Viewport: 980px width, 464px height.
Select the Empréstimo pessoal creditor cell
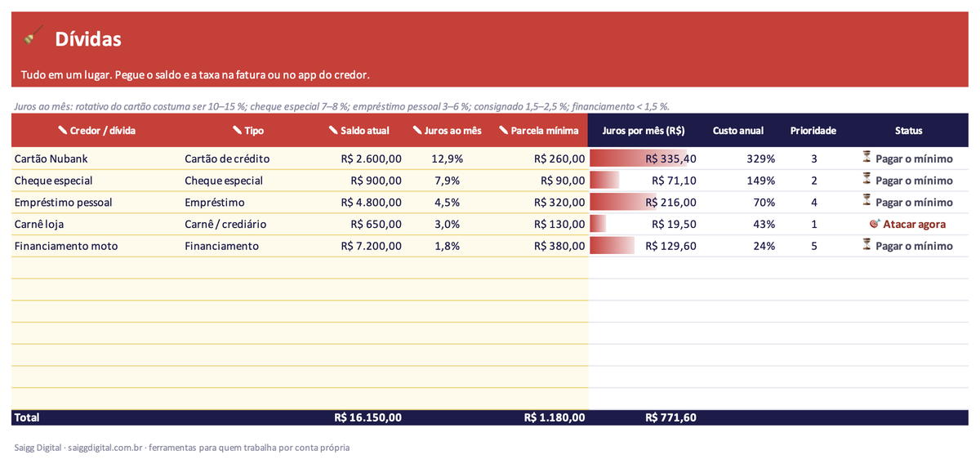(x=96, y=202)
